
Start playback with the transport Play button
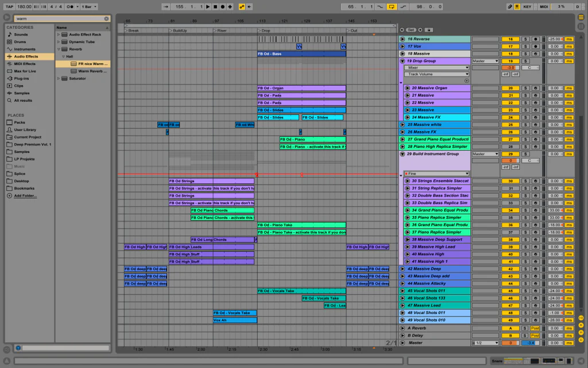point(208,7)
